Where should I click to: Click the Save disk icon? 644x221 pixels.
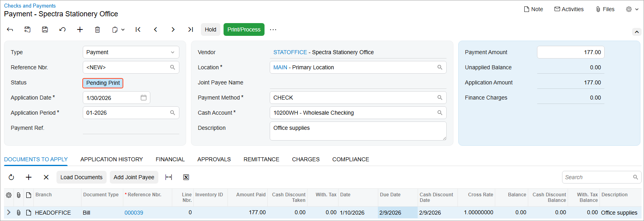45,29
